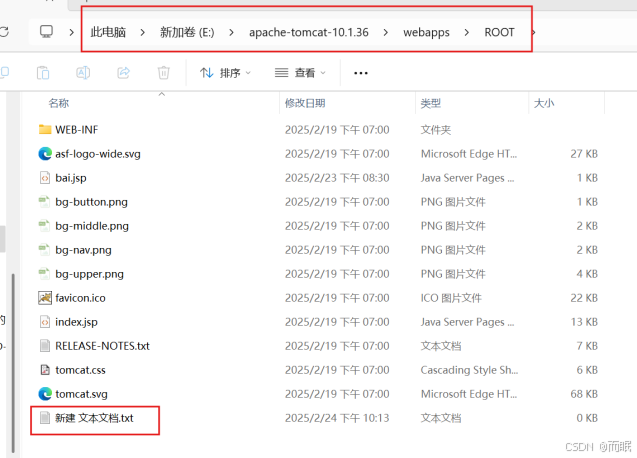Open the 查看 view dropdown
Image resolution: width=637 pixels, height=458 pixels.
pos(300,73)
